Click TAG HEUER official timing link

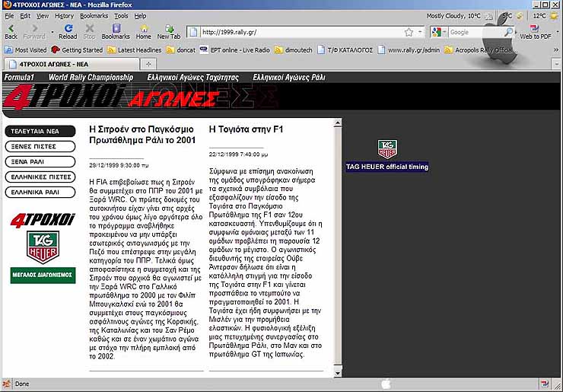pos(387,167)
